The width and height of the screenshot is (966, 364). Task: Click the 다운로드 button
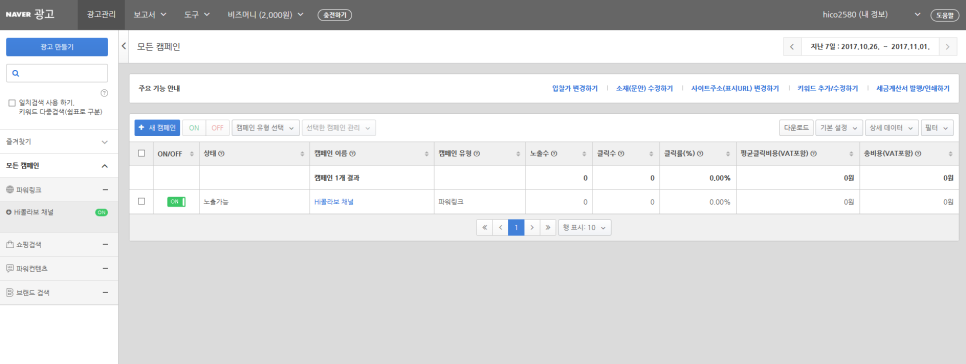pyautogui.click(x=796, y=128)
